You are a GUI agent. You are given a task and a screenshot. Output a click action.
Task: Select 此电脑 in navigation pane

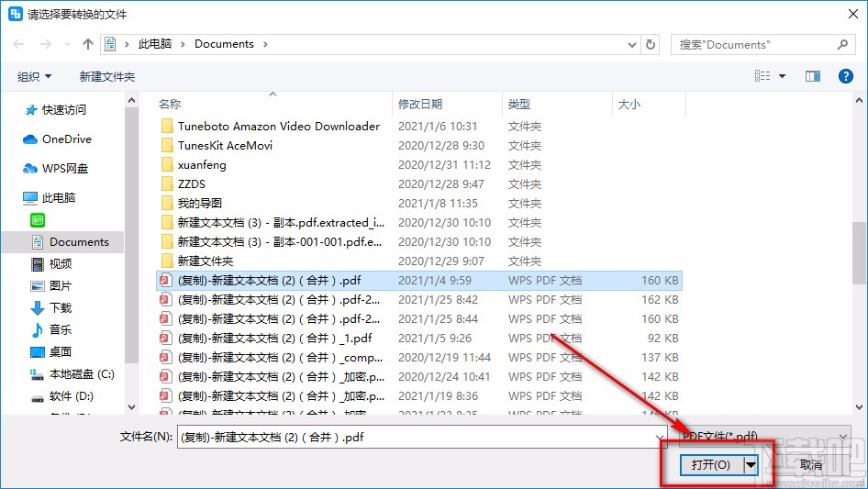[49, 197]
